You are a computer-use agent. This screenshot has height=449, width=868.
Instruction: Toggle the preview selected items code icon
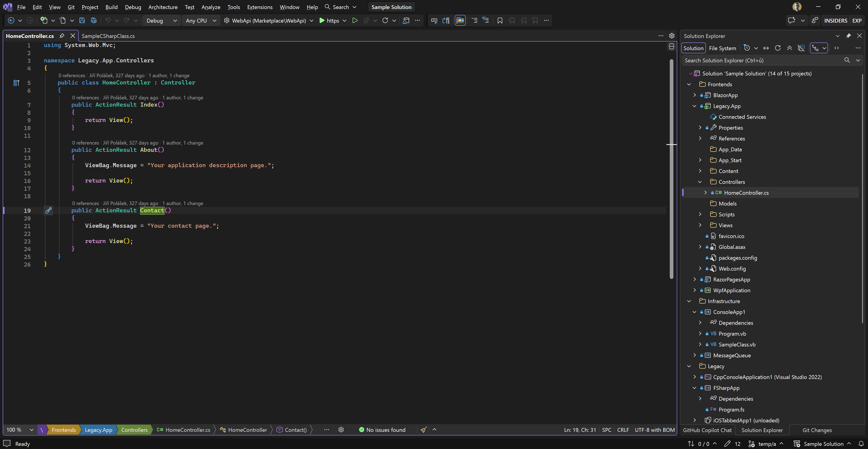pyautogui.click(x=837, y=48)
